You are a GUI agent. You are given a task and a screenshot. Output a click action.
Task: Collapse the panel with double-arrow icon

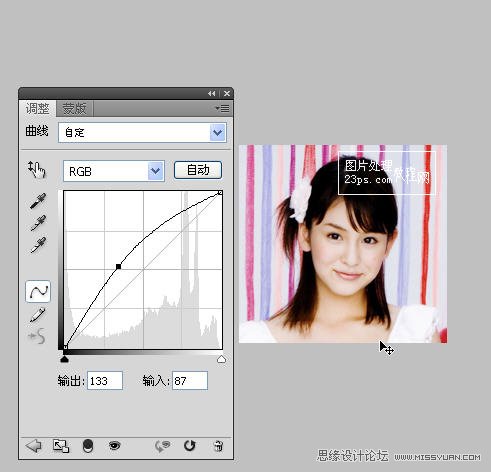(x=212, y=94)
